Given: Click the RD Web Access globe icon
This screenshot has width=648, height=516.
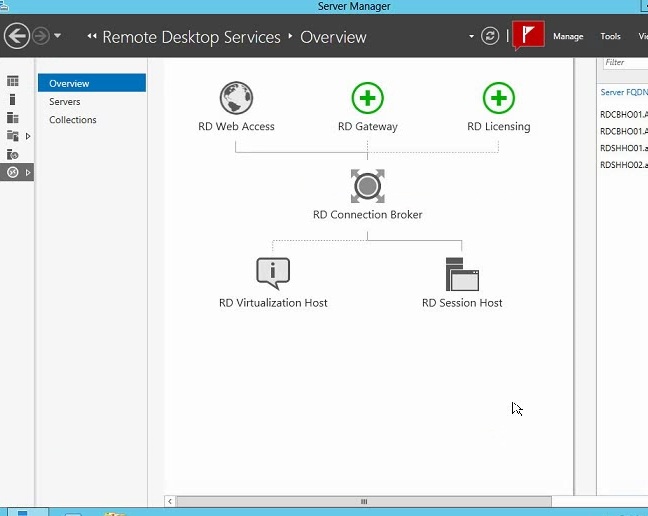Looking at the screenshot, I should pos(236,98).
